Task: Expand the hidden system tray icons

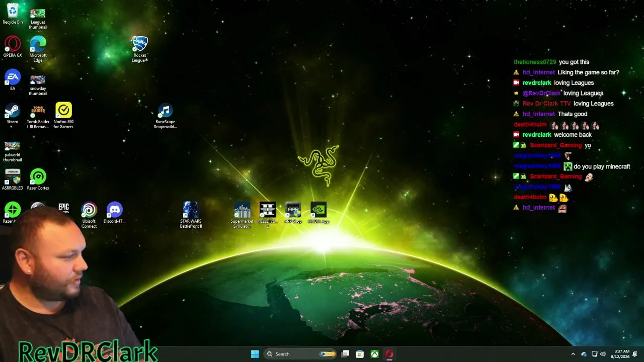Action: (573, 354)
